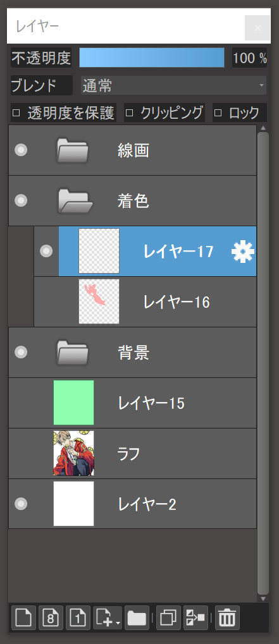
Task: Hide the 線画 folder visibility
Action: [x=21, y=150]
